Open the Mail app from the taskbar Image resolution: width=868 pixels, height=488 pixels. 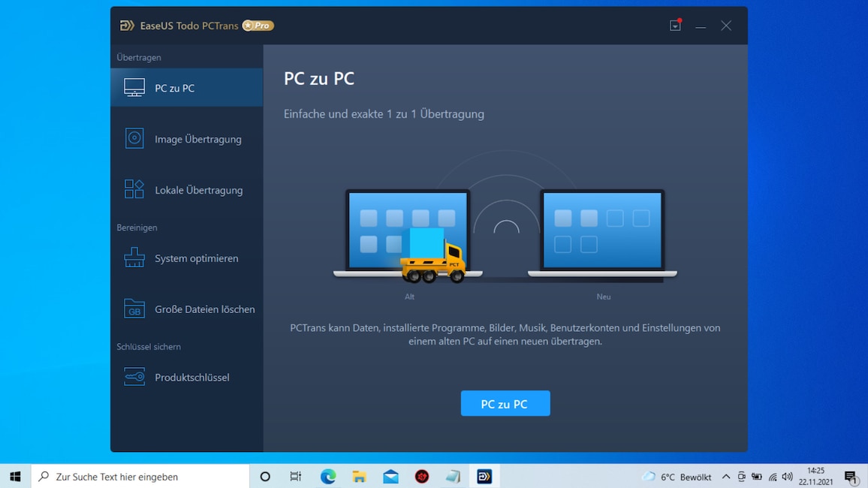coord(390,476)
